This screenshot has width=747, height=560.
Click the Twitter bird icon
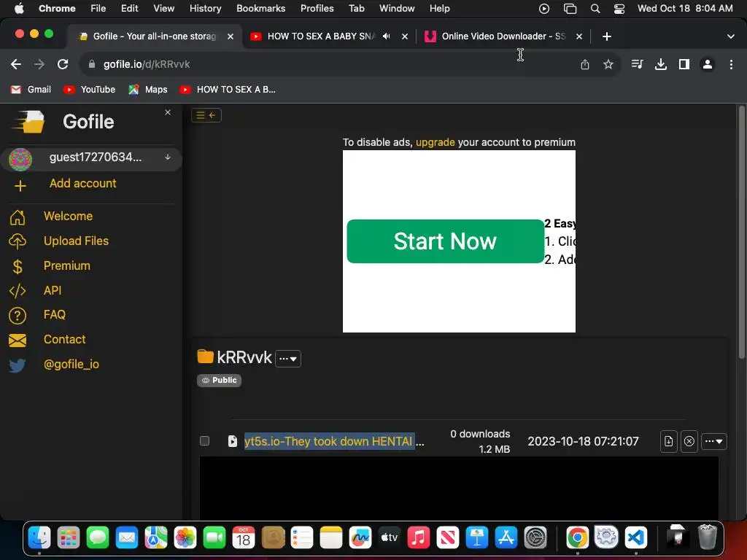[x=18, y=365]
